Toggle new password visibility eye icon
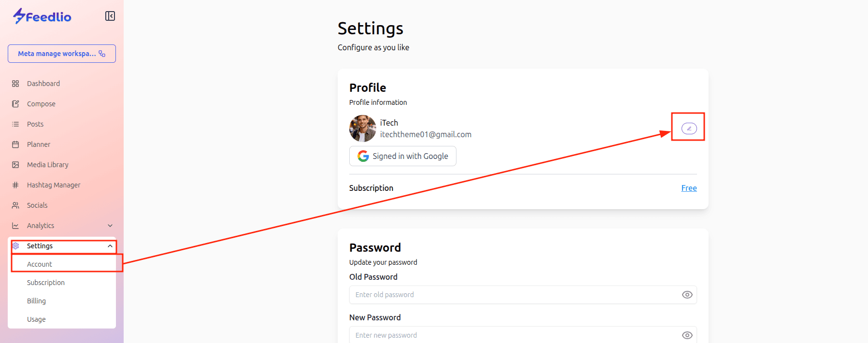The height and width of the screenshot is (343, 868). tap(687, 335)
